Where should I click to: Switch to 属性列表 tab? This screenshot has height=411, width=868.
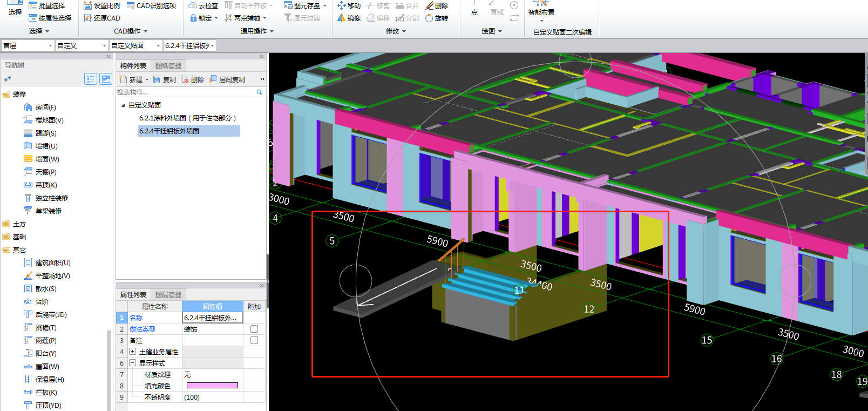click(133, 294)
